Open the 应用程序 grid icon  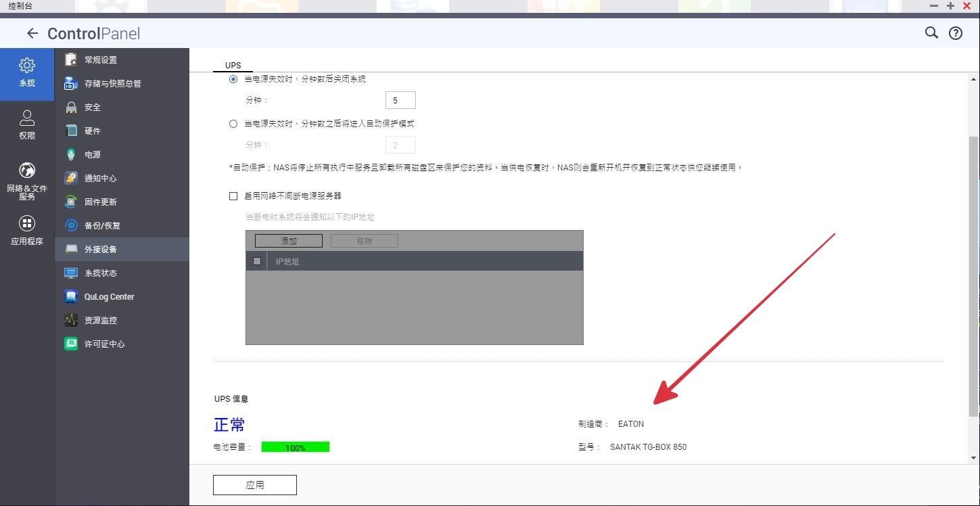click(27, 223)
